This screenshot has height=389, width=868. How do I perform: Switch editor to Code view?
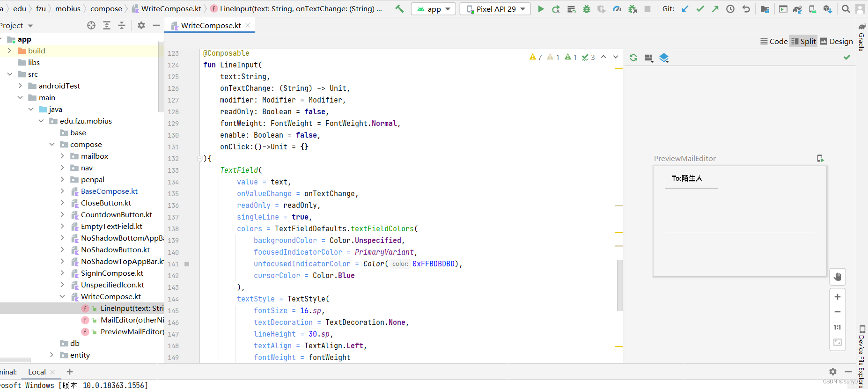click(774, 41)
